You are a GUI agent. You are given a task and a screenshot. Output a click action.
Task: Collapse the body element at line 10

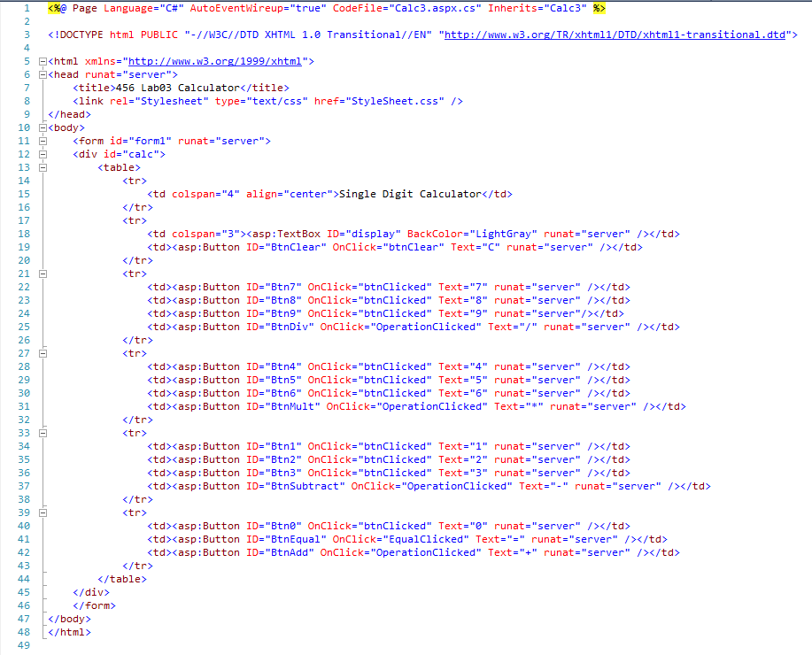[43, 127]
